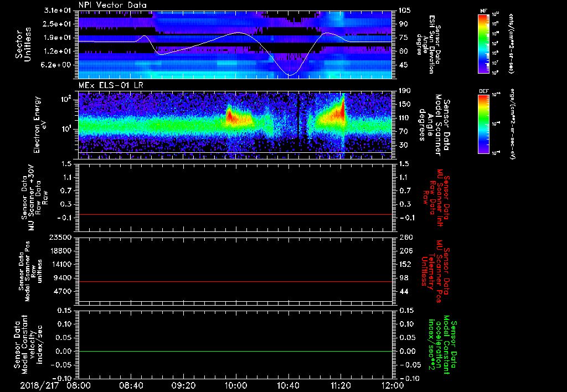Click the 12:00 time axis end label
Viewport: 567px width, 392px height.
pos(393,384)
